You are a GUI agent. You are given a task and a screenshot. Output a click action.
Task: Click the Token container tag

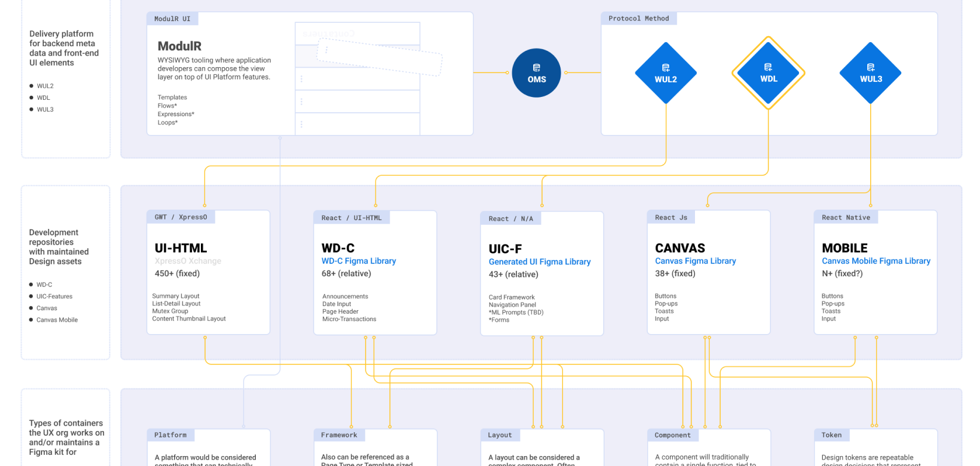(x=831, y=435)
